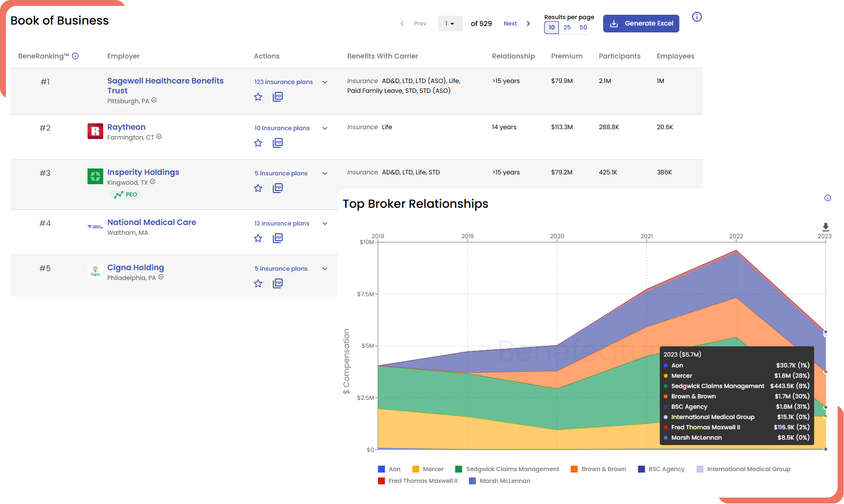This screenshot has height=504, width=844.
Task: Click verified badge beside Kingwood, TX
Action: tap(153, 182)
